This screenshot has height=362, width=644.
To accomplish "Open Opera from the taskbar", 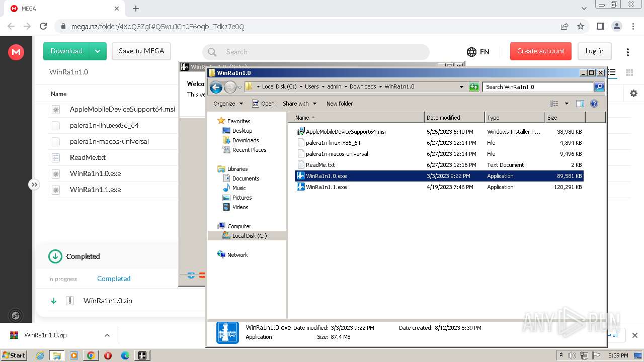I will click(x=108, y=355).
